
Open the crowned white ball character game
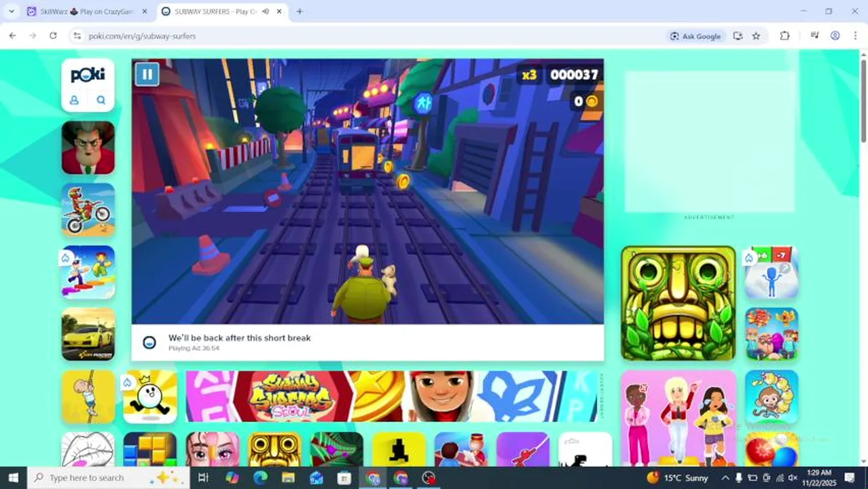click(x=150, y=397)
